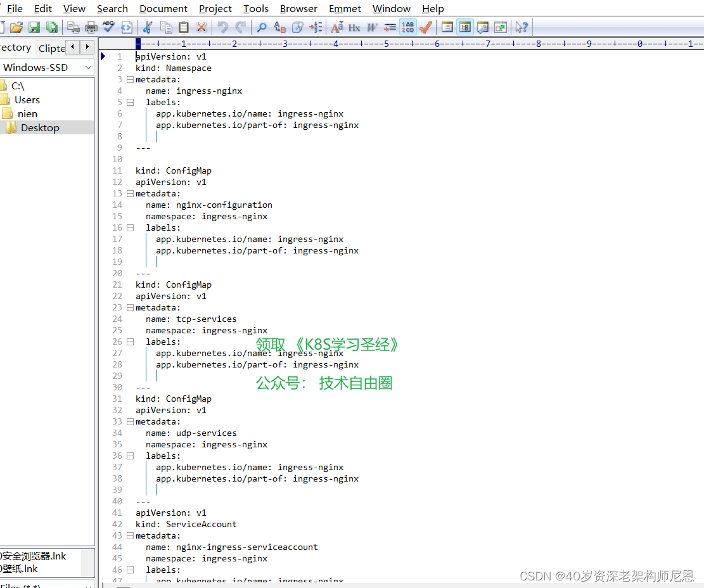Open the Project menu
704x588 pixels.
click(x=215, y=8)
